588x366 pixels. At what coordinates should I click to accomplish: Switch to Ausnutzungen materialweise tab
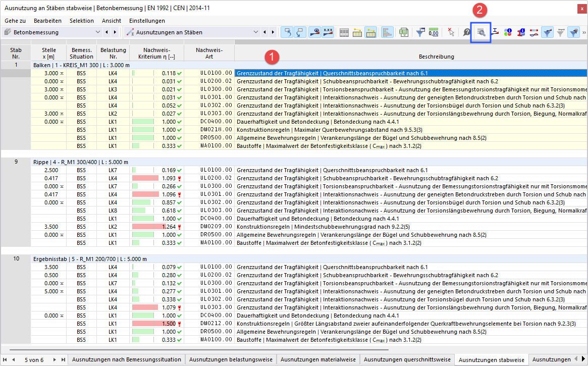[318, 359]
